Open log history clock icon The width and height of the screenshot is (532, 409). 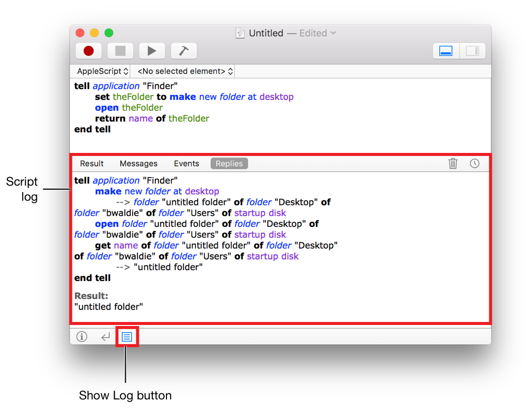[x=475, y=163]
